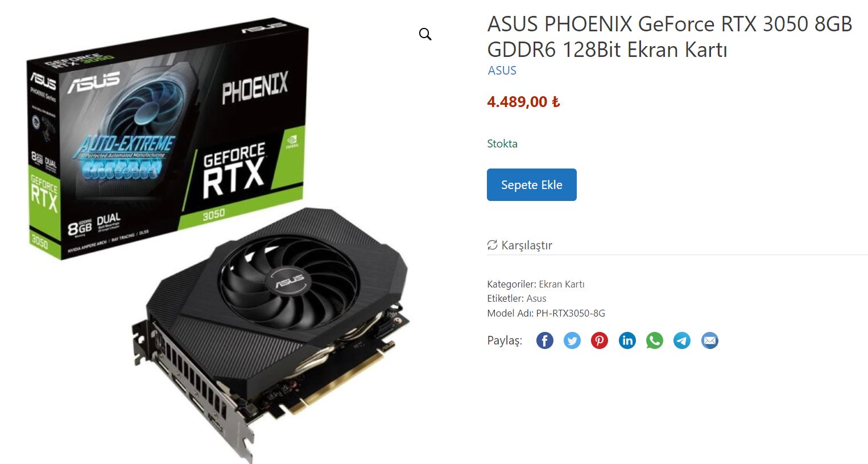Click the 4.489,00 ₺ price

click(523, 102)
